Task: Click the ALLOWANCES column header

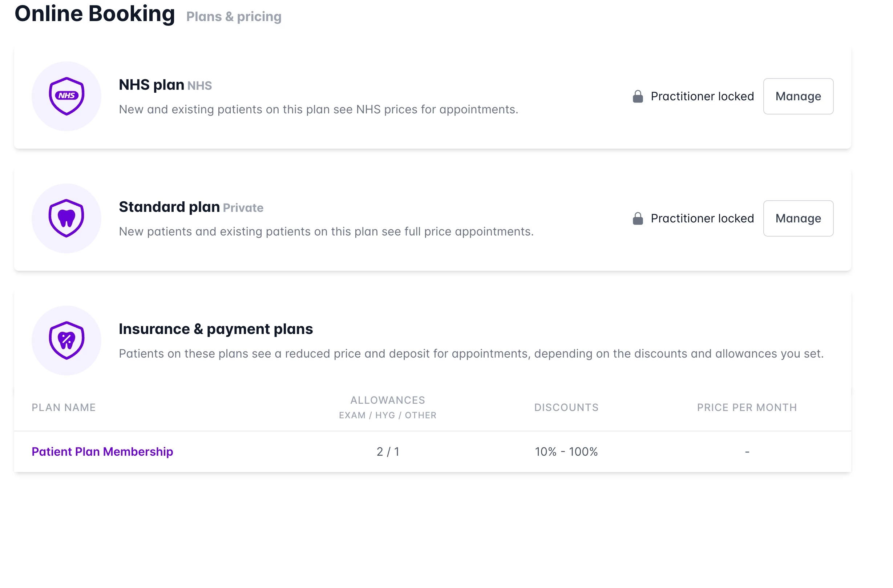Action: [388, 400]
